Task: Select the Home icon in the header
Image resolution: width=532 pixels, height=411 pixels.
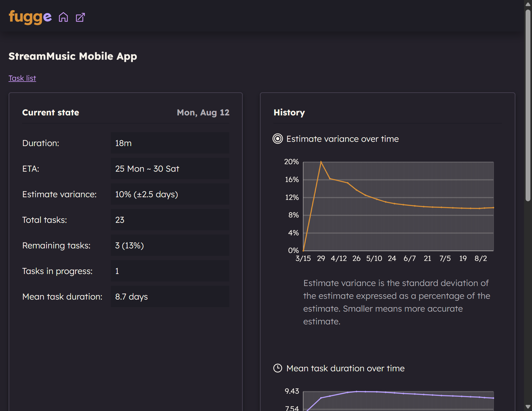Action: pyautogui.click(x=64, y=17)
